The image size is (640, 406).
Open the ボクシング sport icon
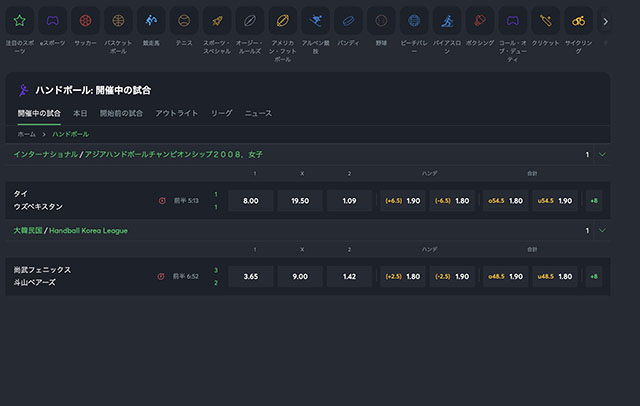coord(480,20)
